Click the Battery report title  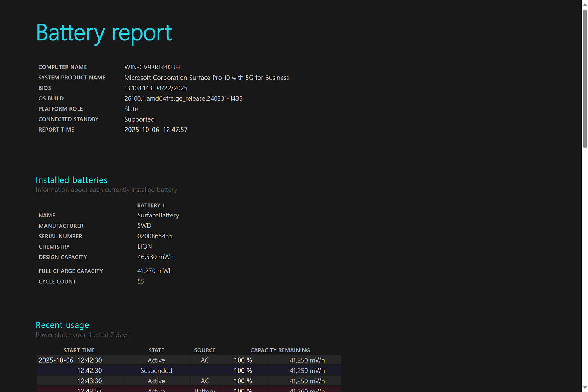click(x=104, y=33)
